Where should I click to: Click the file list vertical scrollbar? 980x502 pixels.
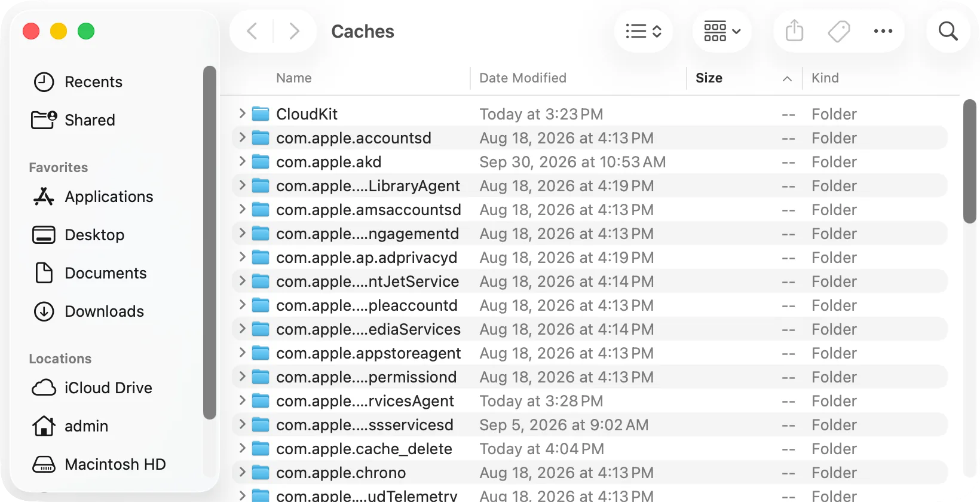point(969,161)
